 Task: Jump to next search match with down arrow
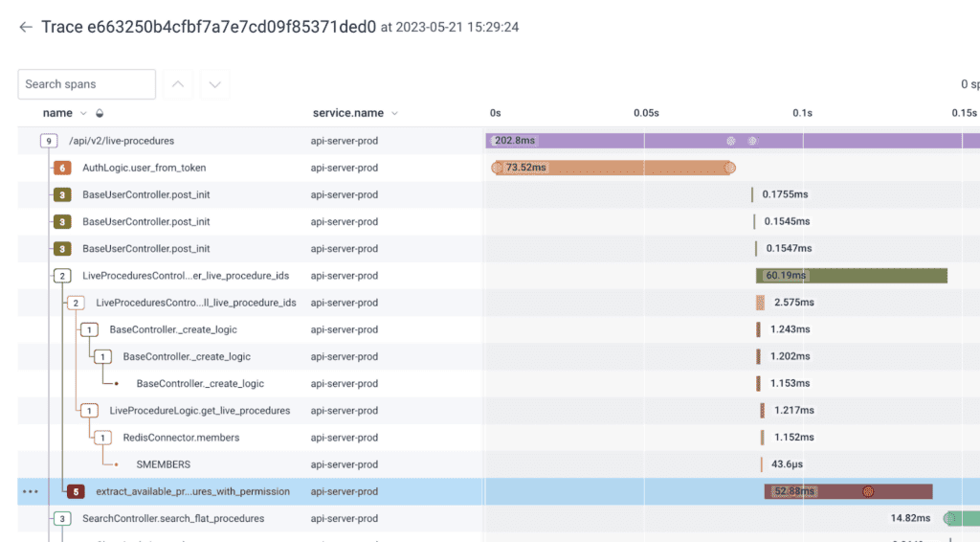[214, 84]
